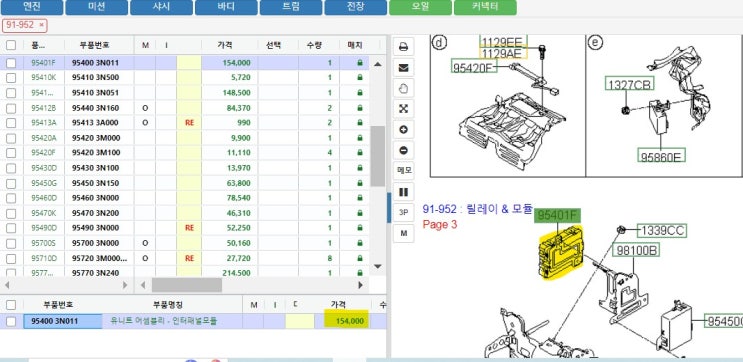The height and width of the screenshot is (362, 743).
Task: Click the lock icon for row 95430D
Action: (x=360, y=168)
